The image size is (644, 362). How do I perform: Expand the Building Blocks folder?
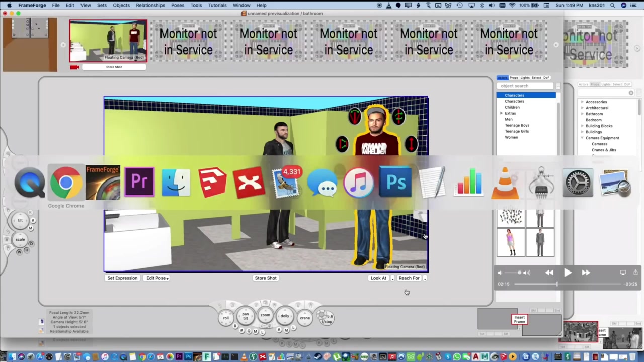coord(582,126)
